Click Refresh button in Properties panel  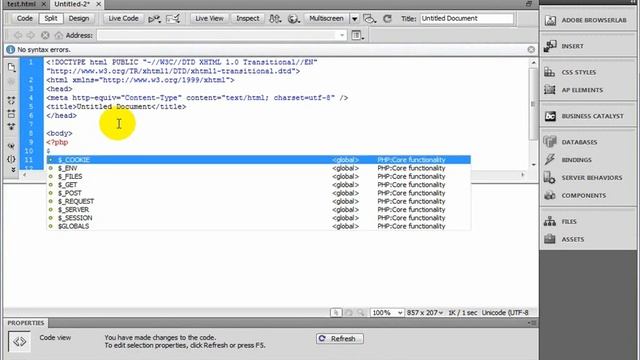pos(340,339)
